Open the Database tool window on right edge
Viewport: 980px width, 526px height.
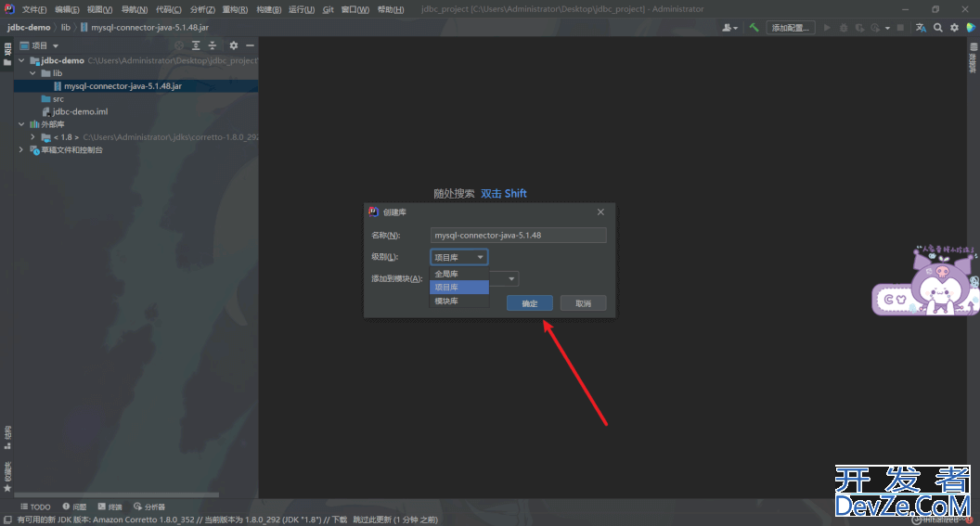point(974,58)
